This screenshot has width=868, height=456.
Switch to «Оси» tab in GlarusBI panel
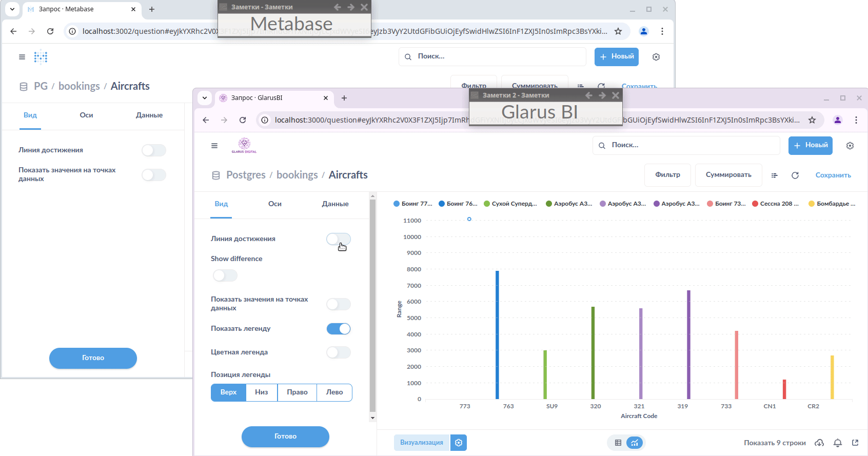(x=274, y=204)
